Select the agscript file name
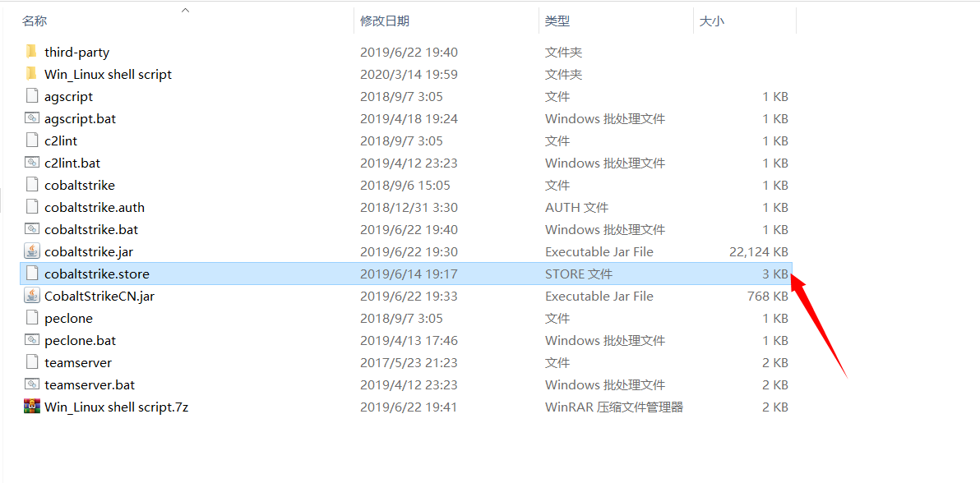This screenshot has width=980, height=483. 69,97
